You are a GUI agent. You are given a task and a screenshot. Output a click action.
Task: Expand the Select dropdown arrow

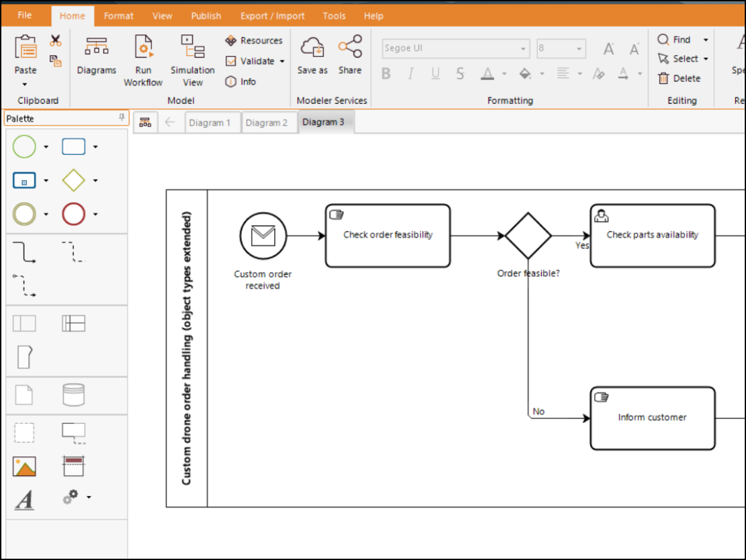[x=706, y=59]
